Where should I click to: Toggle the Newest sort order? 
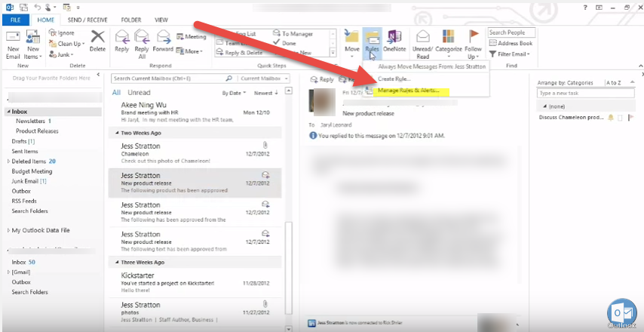pos(265,94)
